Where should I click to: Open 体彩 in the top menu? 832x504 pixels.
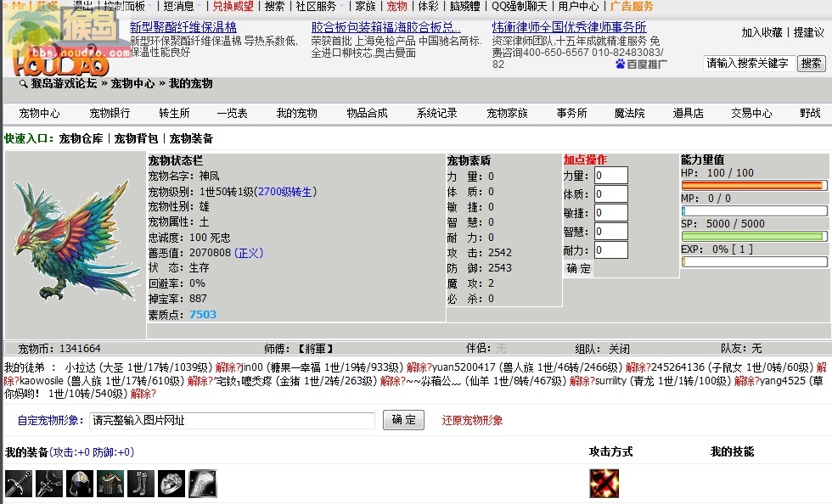click(429, 7)
